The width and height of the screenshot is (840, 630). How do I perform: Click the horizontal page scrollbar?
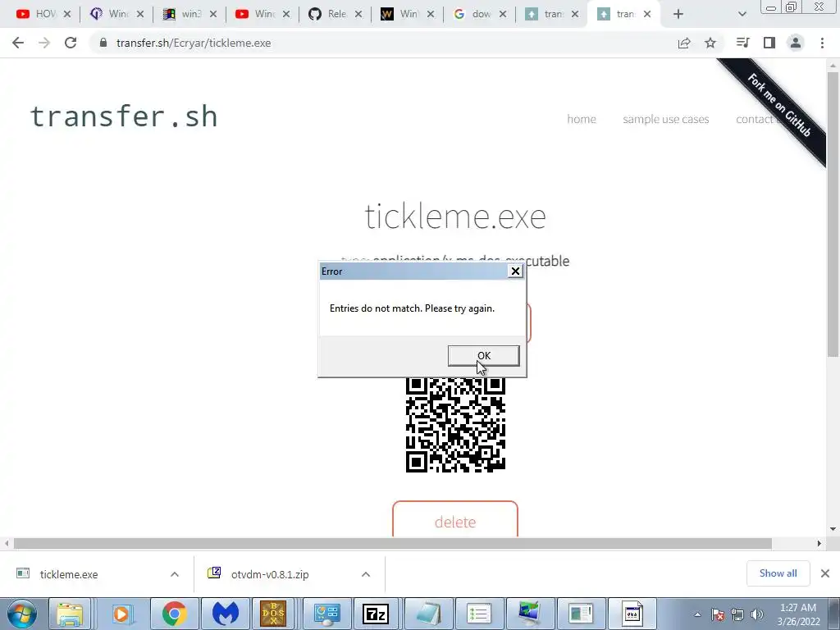pyautogui.click(x=393, y=543)
